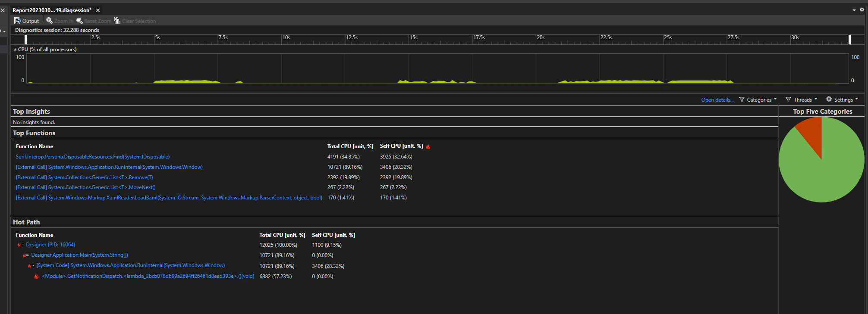
Task: Grab the right timeline selection handle
Action: point(849,39)
